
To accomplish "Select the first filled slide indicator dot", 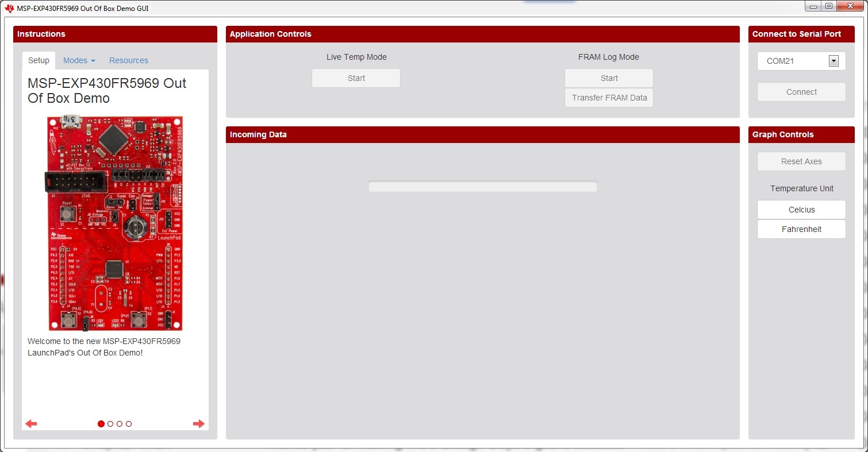I will pos(101,424).
